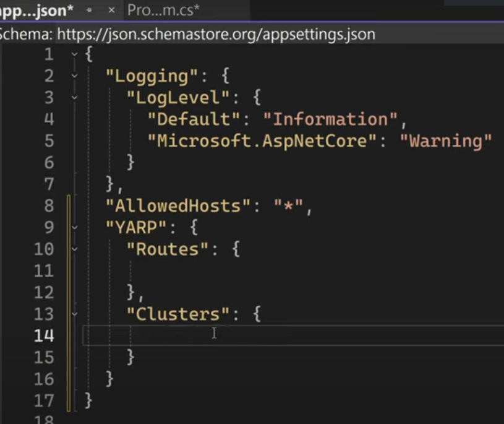Image resolution: width=504 pixels, height=424 pixels.
Task: Click the "Microsoft.AspNetCore" key
Action: click(262, 141)
